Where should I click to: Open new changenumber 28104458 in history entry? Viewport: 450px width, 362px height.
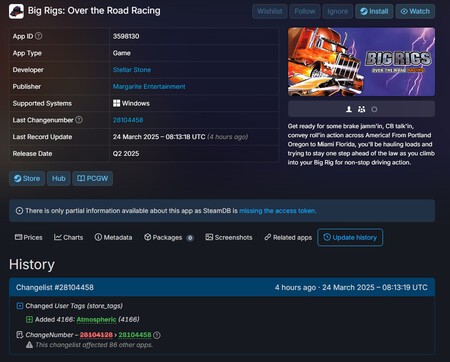[135, 335]
